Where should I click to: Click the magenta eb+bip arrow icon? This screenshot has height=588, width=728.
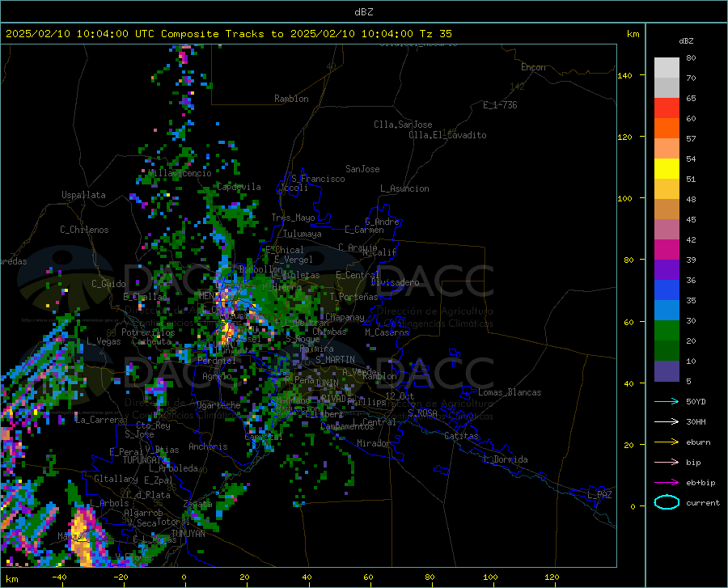[667, 483]
